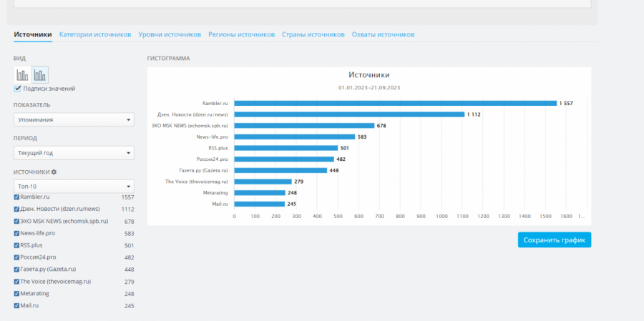Click the Metarating axis label in chart
The height and width of the screenshot is (321, 644).
tap(215, 192)
